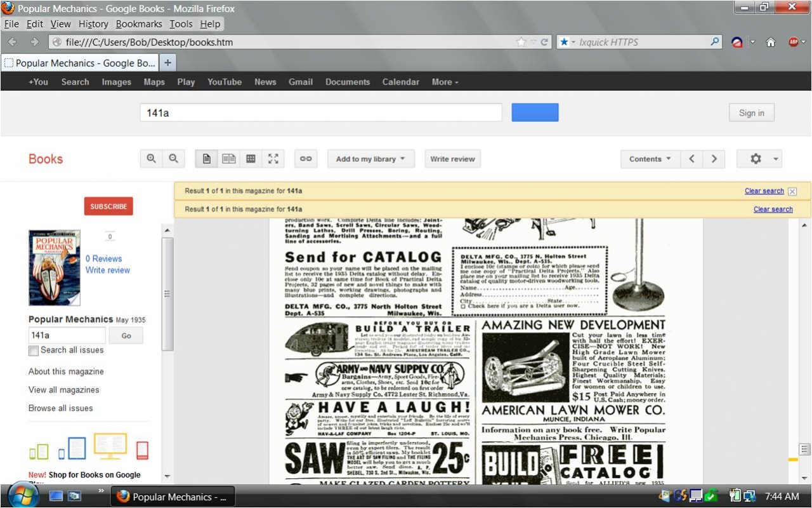Click the Sign in button
This screenshot has height=508, width=812.
click(x=752, y=113)
